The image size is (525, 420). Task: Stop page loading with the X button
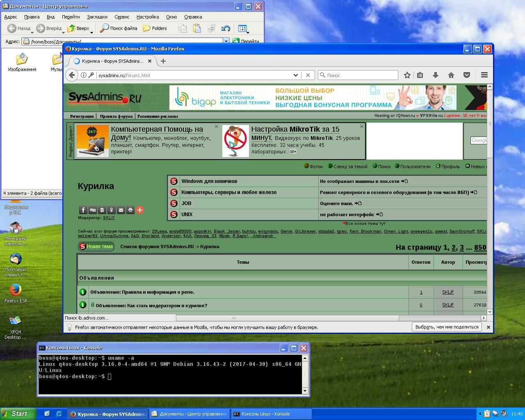click(308, 75)
